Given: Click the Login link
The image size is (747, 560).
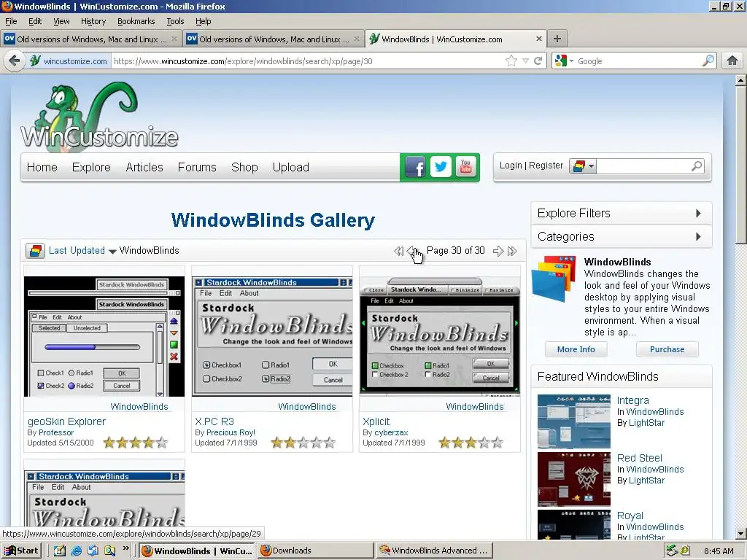Looking at the screenshot, I should (x=511, y=166).
